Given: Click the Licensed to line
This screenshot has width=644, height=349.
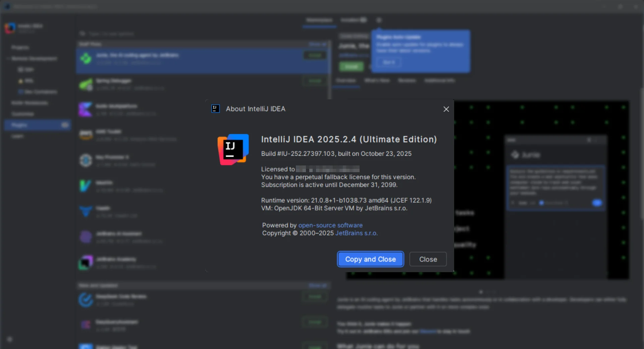Looking at the screenshot, I should click(310, 169).
